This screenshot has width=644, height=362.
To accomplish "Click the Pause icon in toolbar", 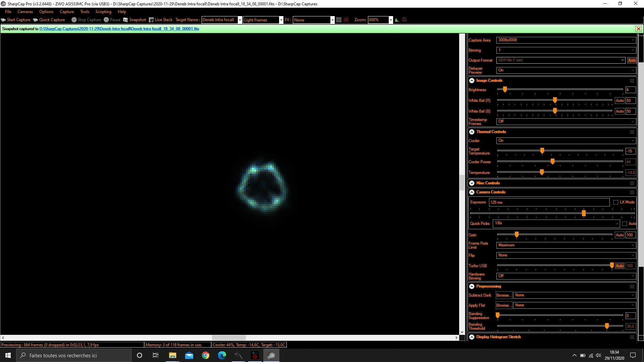I will (106, 20).
